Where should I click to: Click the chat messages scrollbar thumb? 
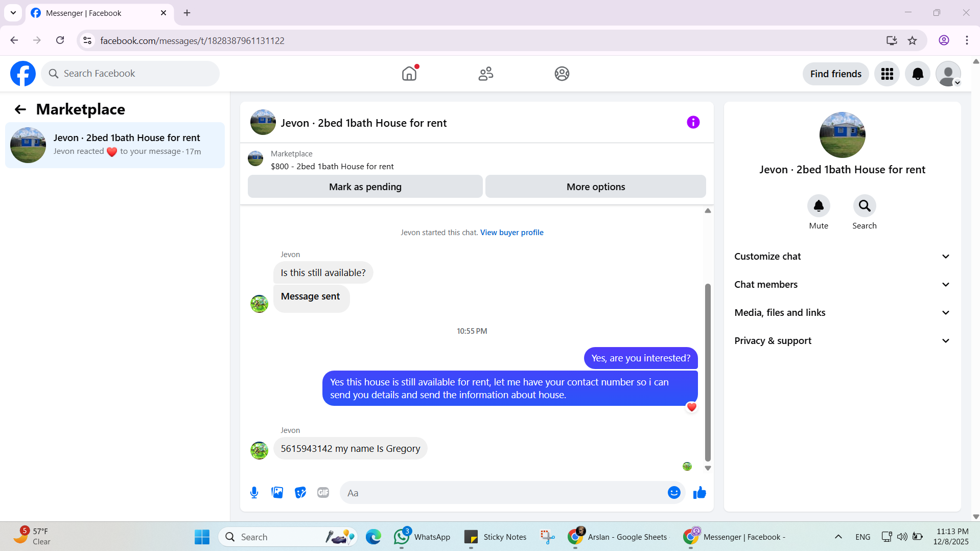pos(708,372)
